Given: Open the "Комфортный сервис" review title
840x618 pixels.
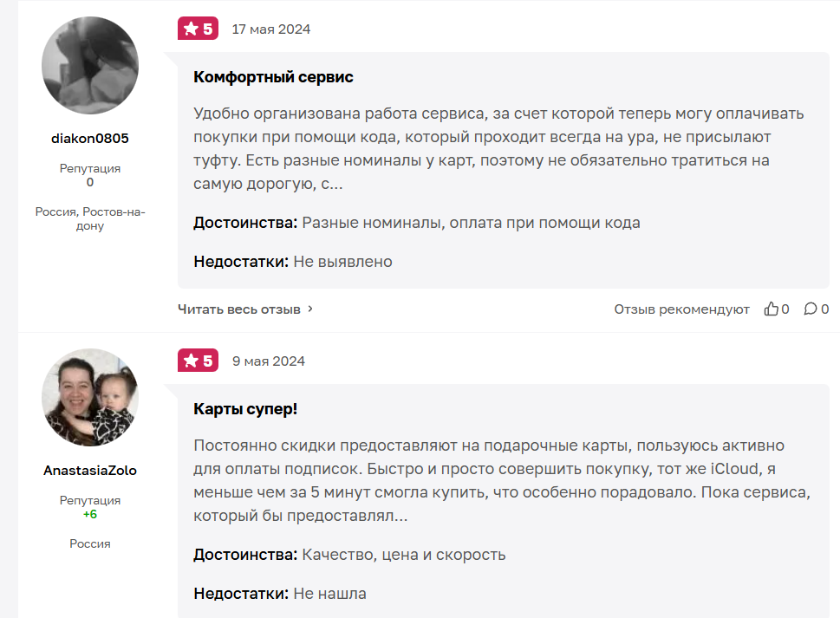Looking at the screenshot, I should (273, 77).
